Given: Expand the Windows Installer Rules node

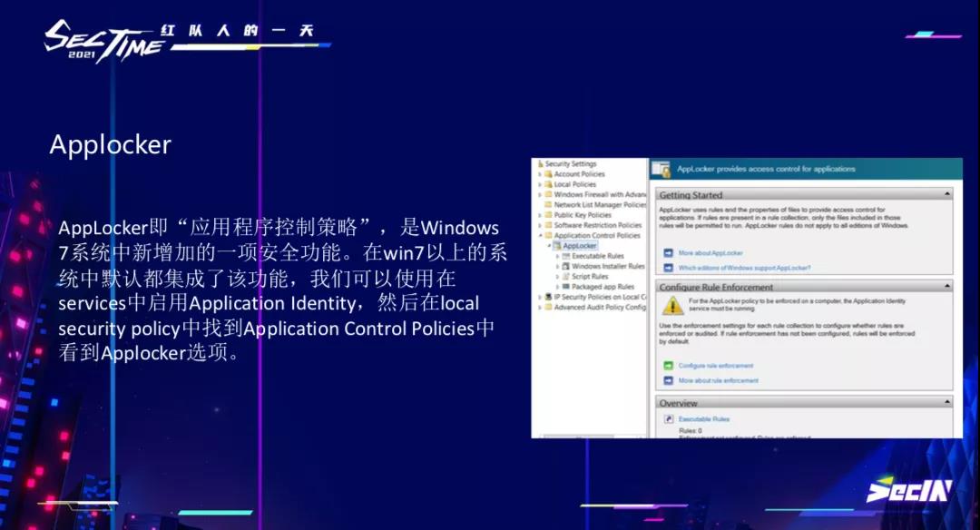Looking at the screenshot, I should (557, 266).
